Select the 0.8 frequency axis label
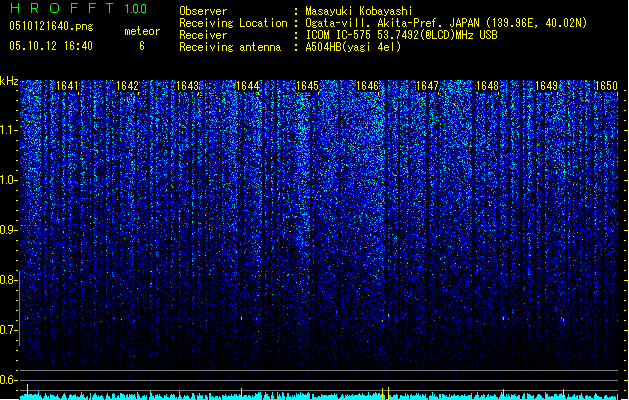Screen dimensions: 629x400 point(9,280)
